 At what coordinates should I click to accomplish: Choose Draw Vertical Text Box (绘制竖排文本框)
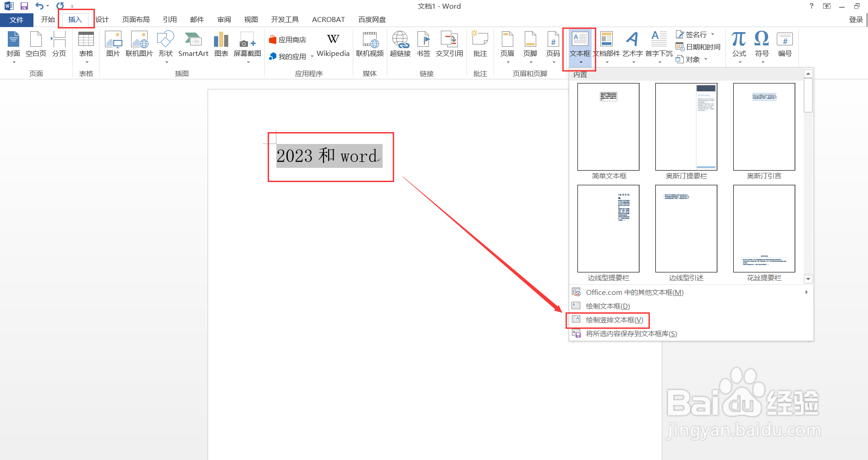coord(691,320)
